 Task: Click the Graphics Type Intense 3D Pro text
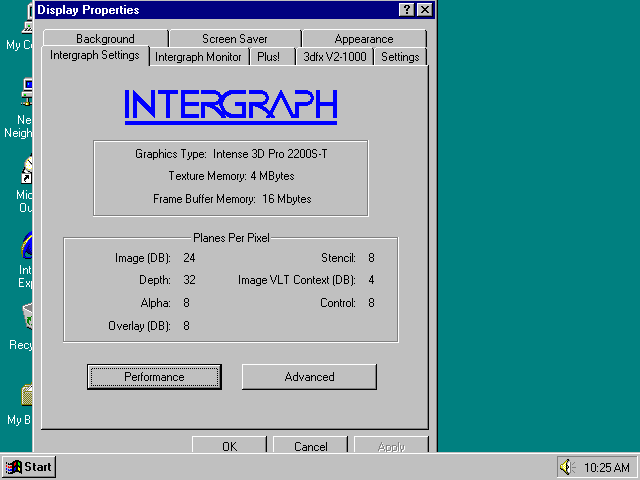(231, 154)
